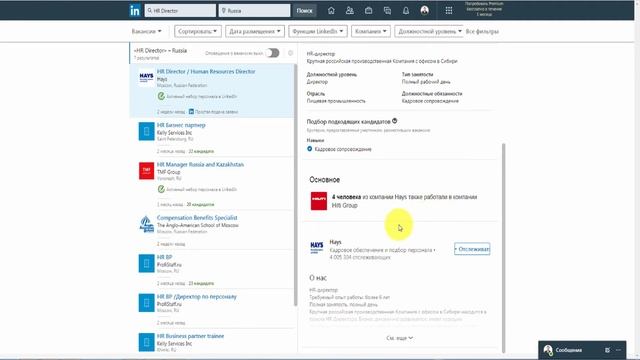The image size is (640, 360).
Task: Open the Функции LinkedIn filter dropdown
Action: point(318,31)
